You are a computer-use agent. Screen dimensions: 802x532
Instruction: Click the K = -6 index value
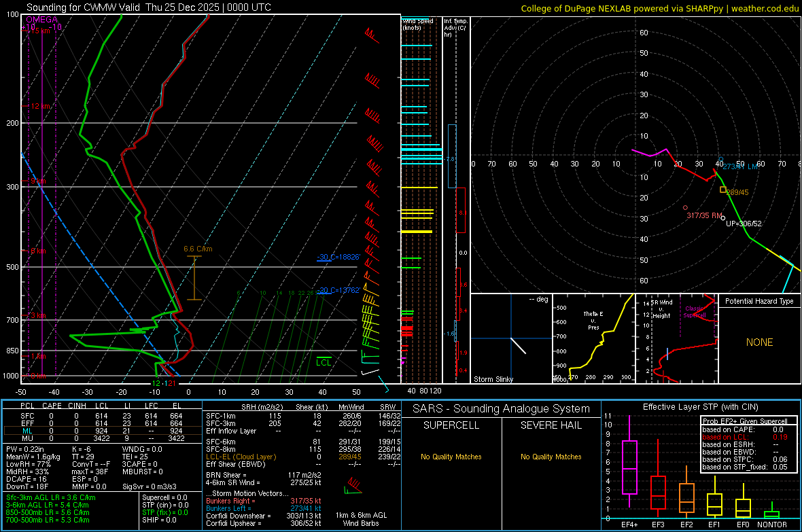point(82,449)
